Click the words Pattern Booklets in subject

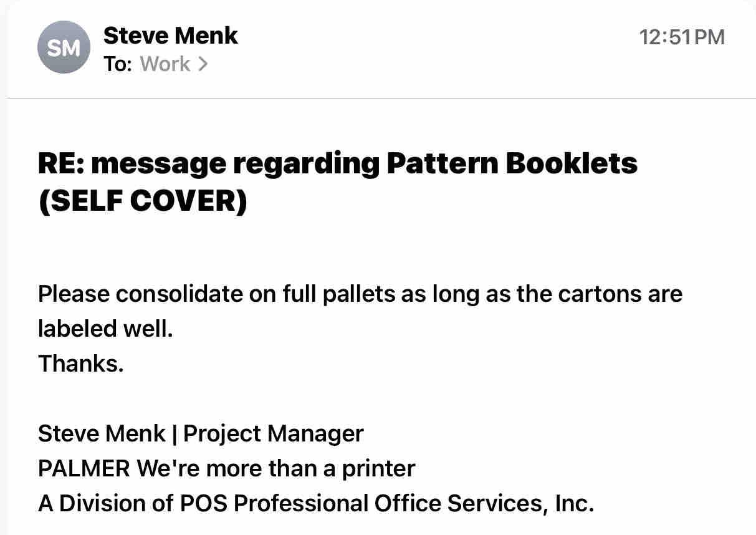click(x=512, y=164)
